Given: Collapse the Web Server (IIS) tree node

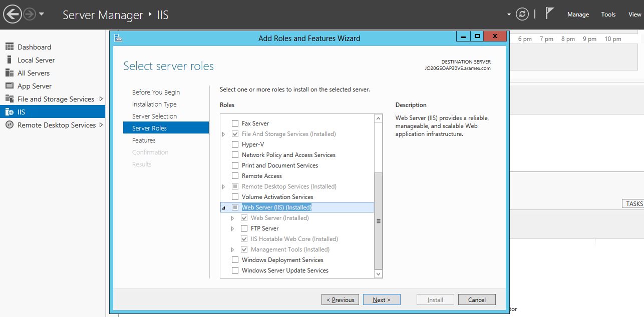Looking at the screenshot, I should tap(223, 207).
